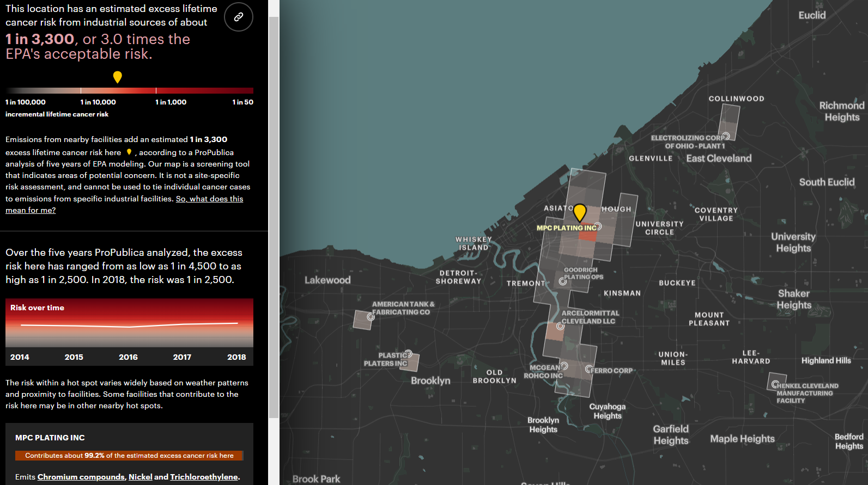Screen dimensions: 868x485
Task: Click the MPC PLATING INC facility heading
Action: (50, 438)
